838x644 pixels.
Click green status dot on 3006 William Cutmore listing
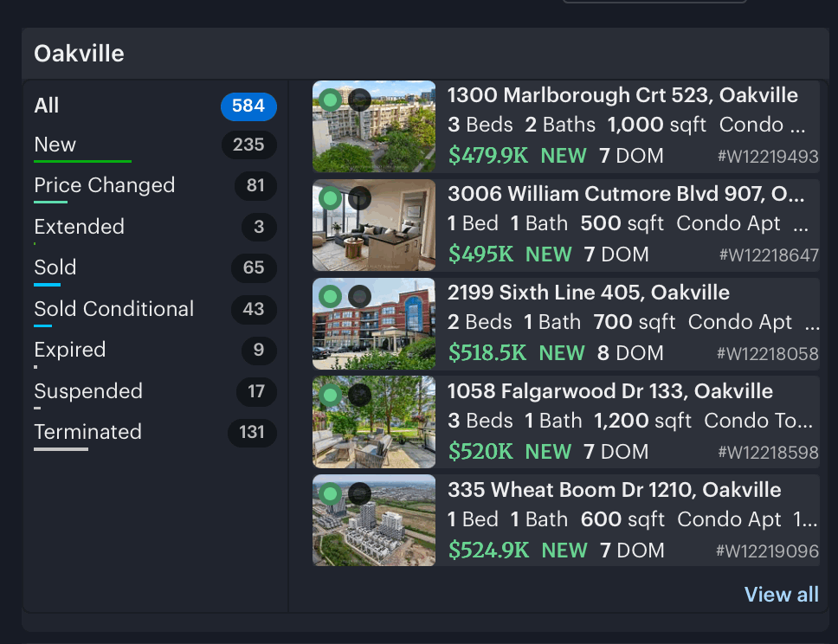tap(331, 198)
